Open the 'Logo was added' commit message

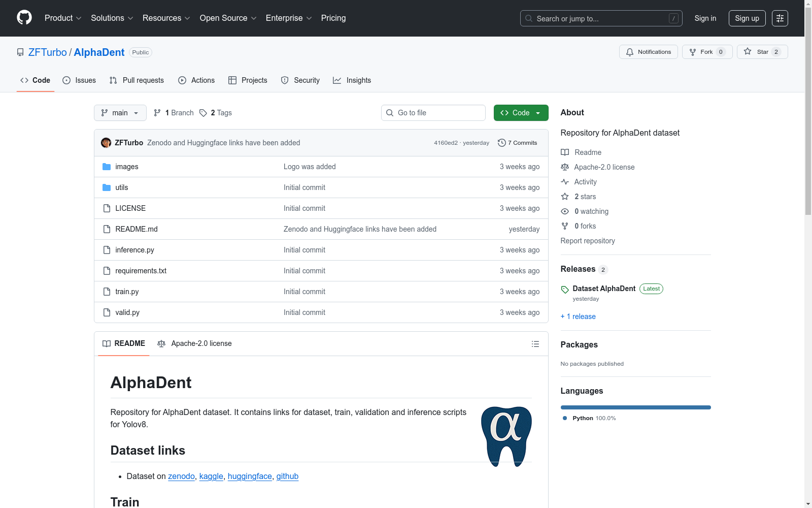310,167
